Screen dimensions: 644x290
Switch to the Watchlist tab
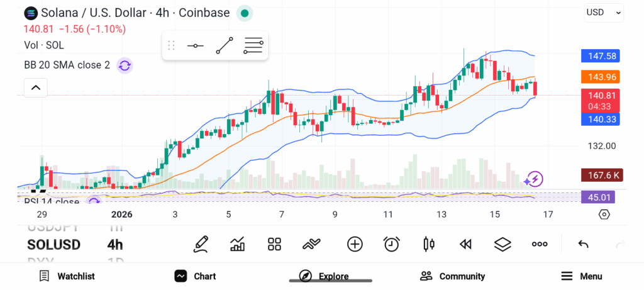pyautogui.click(x=67, y=276)
